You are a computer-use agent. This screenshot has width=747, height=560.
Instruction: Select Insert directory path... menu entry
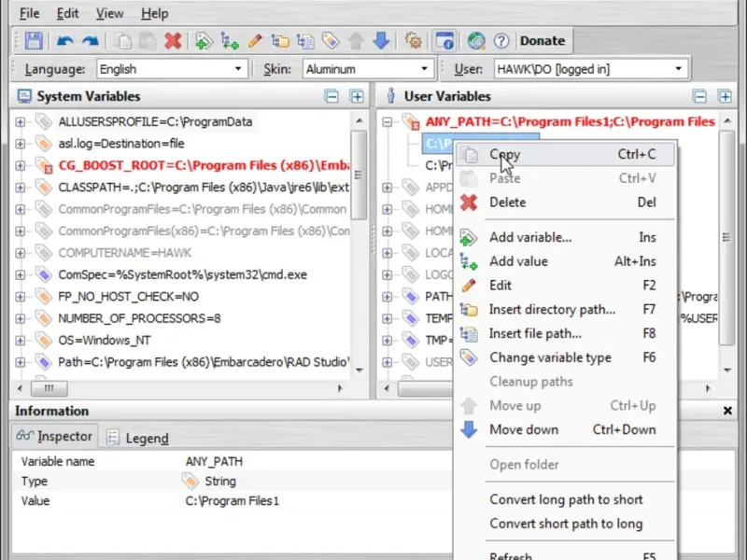(x=565, y=310)
